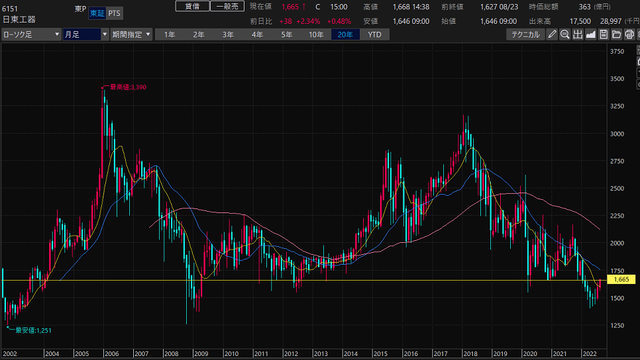The width and height of the screenshot is (640, 360).
Task: Click the 高値 1,668 14:38 value
Action: coord(411,7)
